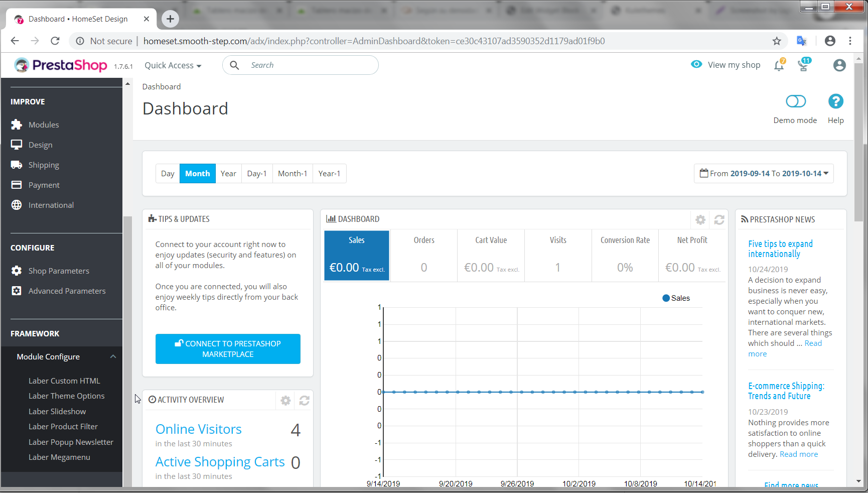Open the Chrome profile icon

click(830, 41)
